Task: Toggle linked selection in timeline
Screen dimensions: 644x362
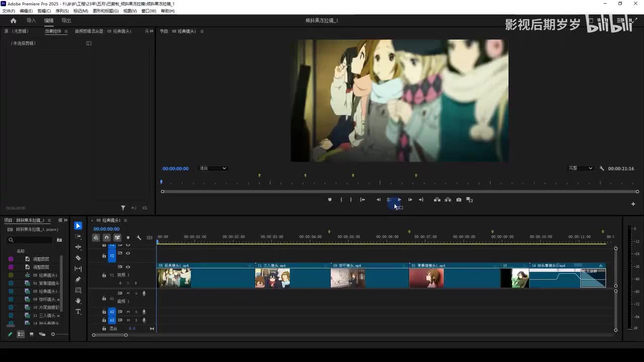Action: 117,238
